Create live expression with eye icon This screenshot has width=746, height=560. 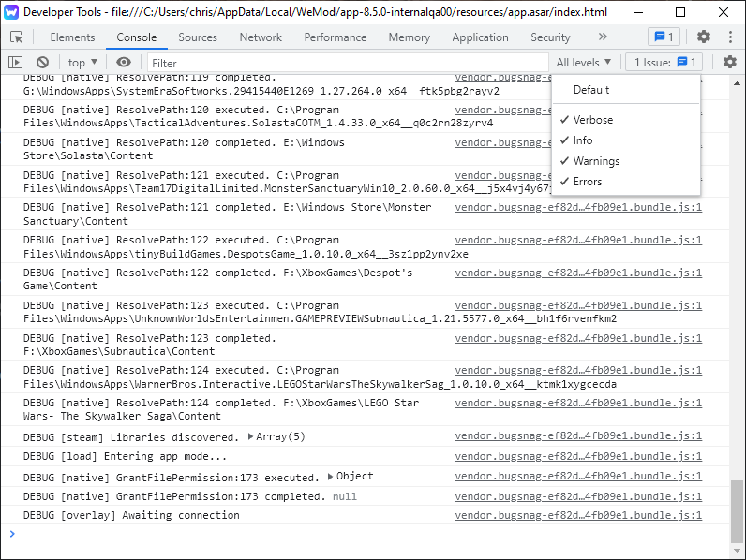click(124, 62)
